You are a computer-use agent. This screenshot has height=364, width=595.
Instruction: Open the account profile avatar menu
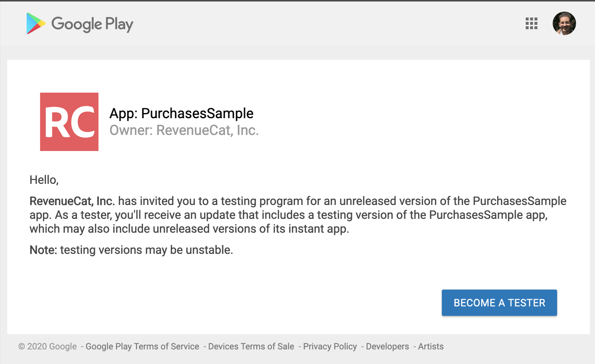[x=564, y=23]
